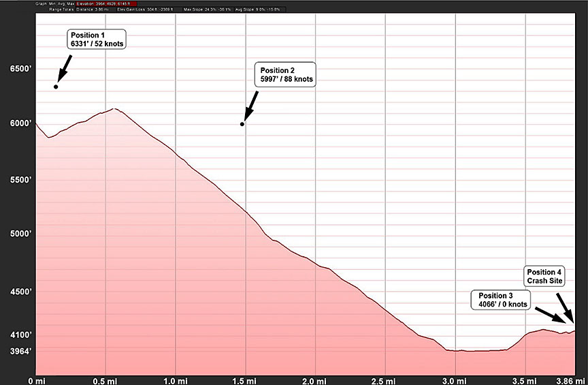This screenshot has height=385, width=588.
Task: Click the 2.0 mi distance axis label
Action: [314, 379]
